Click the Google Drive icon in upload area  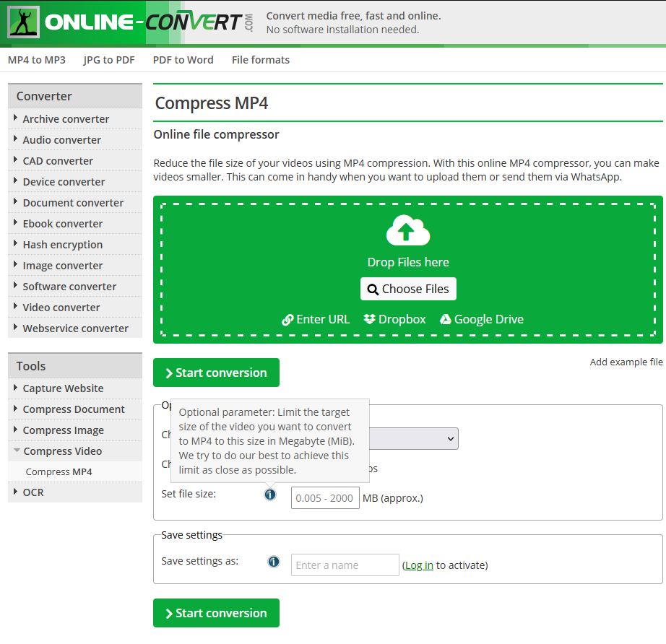point(445,319)
